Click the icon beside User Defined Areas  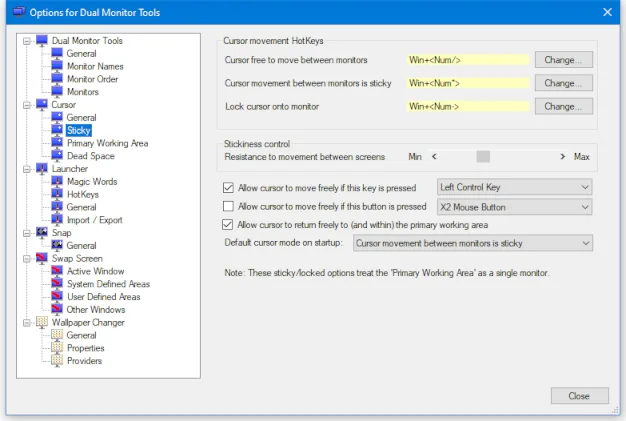[x=57, y=296]
